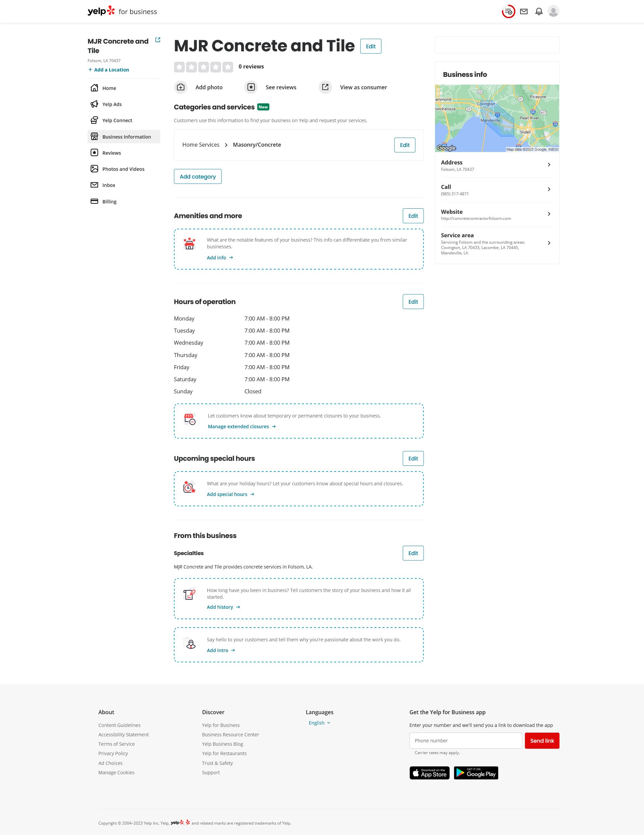This screenshot has height=835, width=644.
Task: Open the English language dropdown
Action: [x=319, y=723]
